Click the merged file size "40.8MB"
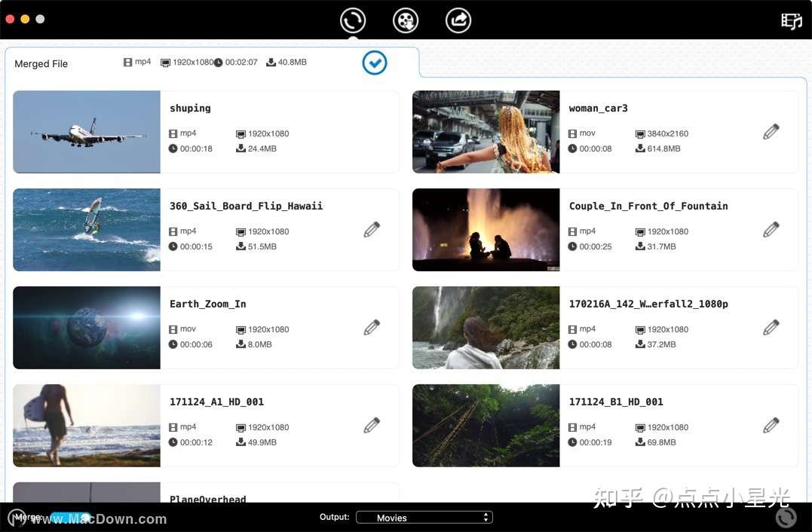 click(292, 62)
